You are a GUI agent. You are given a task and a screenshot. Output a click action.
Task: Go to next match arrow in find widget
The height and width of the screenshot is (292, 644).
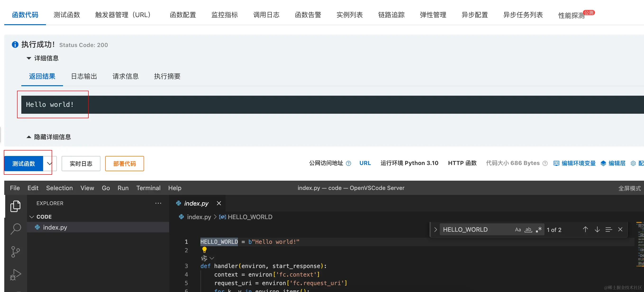(x=597, y=229)
